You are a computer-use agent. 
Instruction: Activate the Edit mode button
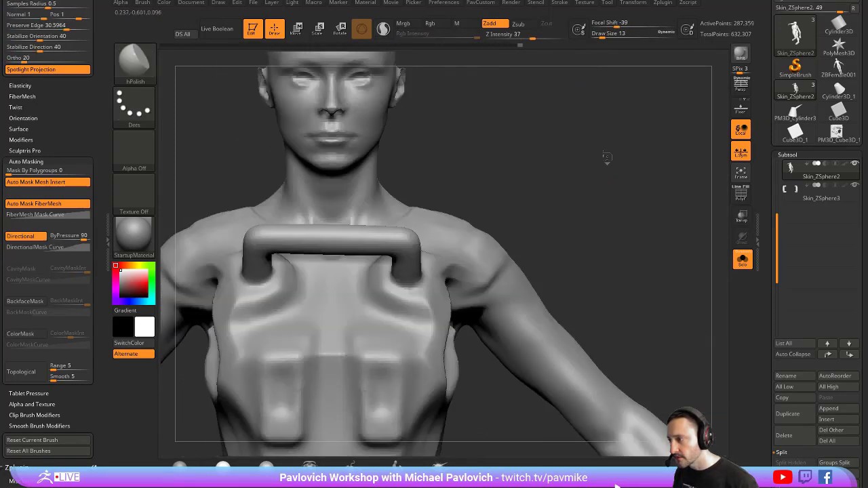252,28
